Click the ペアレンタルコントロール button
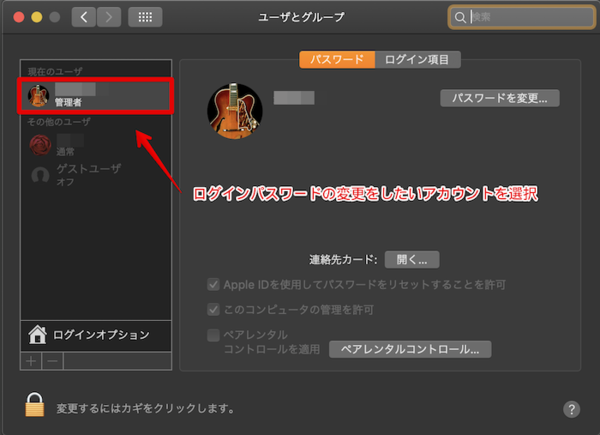This screenshot has height=435, width=600. coord(410,349)
